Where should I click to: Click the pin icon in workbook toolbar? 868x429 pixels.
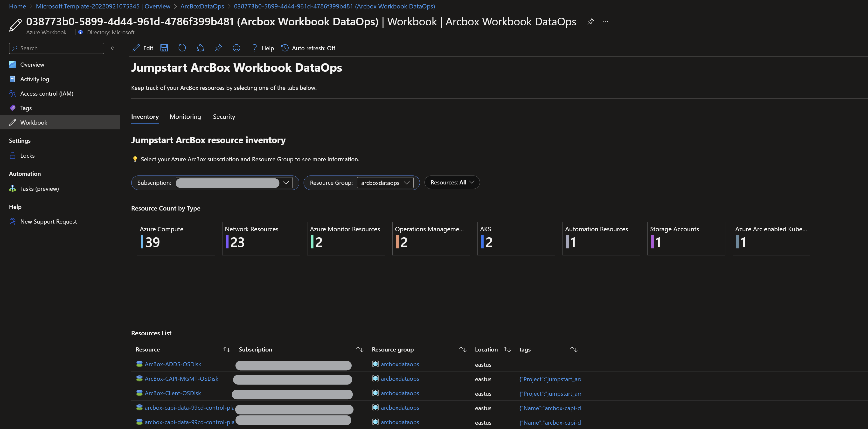[218, 48]
